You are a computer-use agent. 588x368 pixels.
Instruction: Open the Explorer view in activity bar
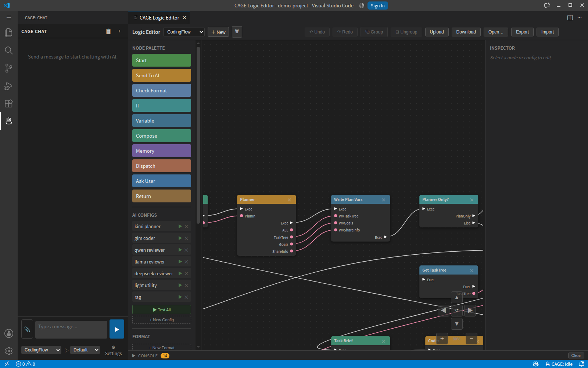(9, 33)
